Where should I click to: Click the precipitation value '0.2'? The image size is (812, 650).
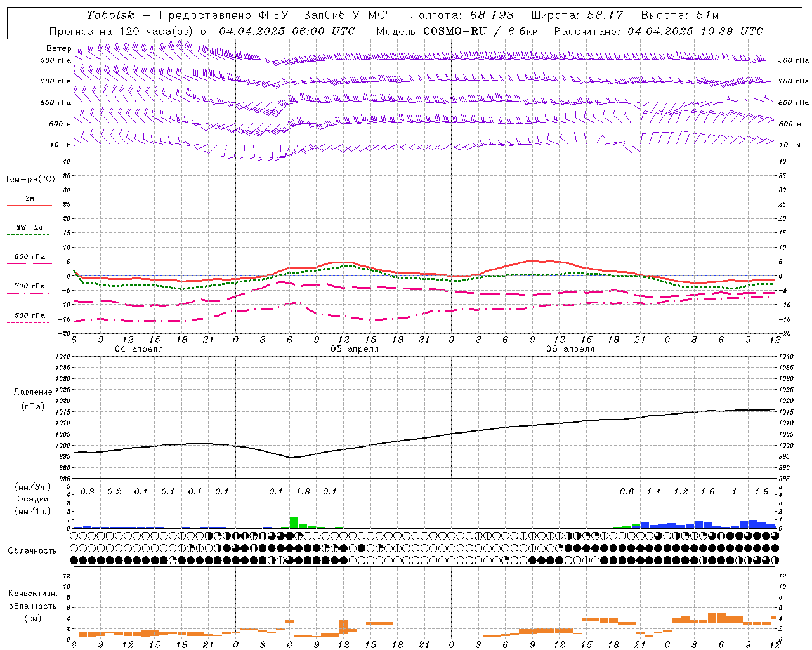click(114, 492)
